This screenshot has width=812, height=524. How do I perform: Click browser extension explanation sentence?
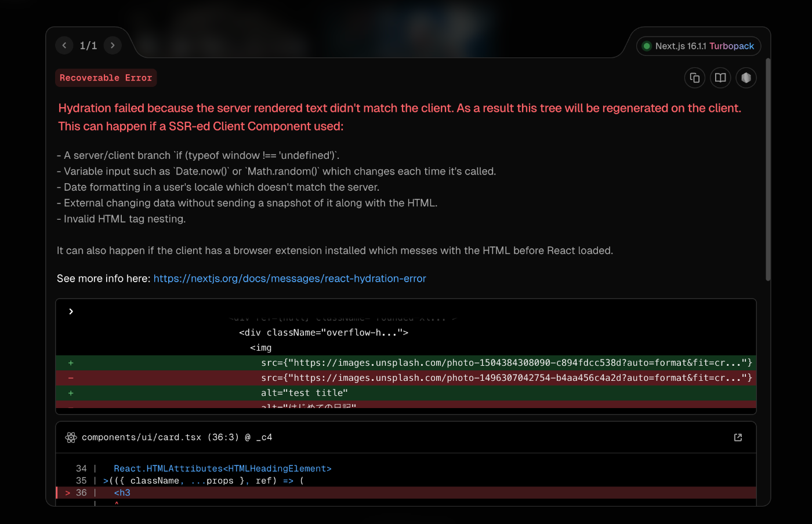click(335, 250)
